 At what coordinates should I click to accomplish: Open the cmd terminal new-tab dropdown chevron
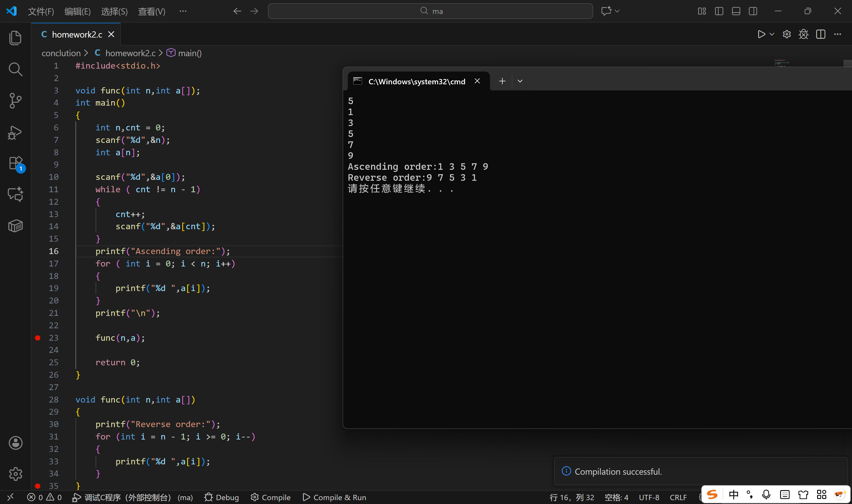pos(520,81)
